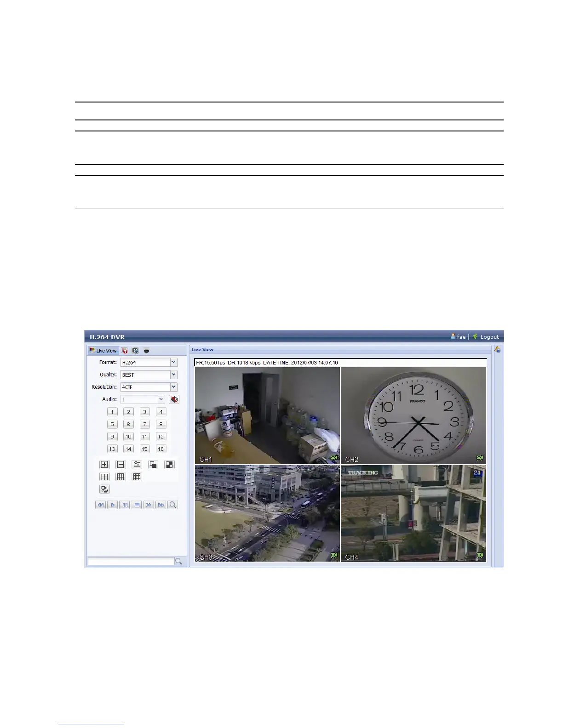563x728 pixels.
Task: Open the backup download icon tab
Action: (x=125, y=351)
